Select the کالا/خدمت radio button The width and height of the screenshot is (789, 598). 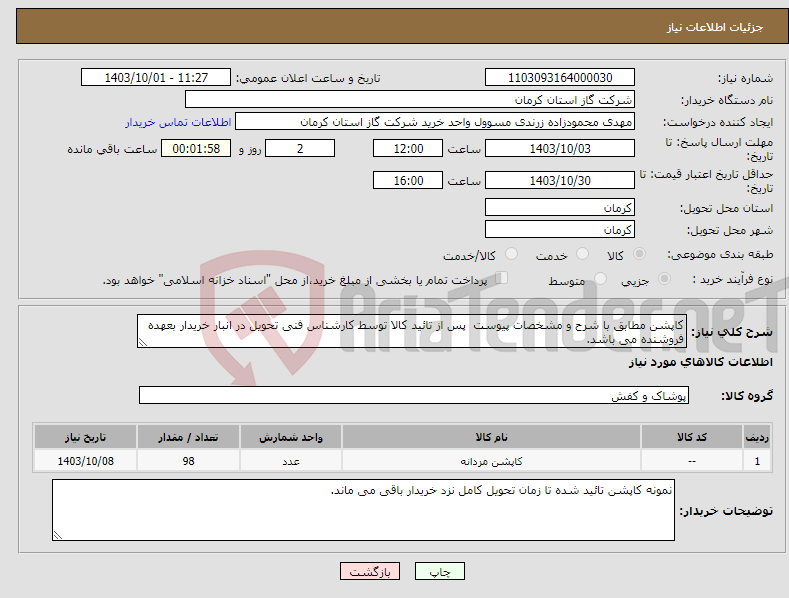tap(511, 254)
